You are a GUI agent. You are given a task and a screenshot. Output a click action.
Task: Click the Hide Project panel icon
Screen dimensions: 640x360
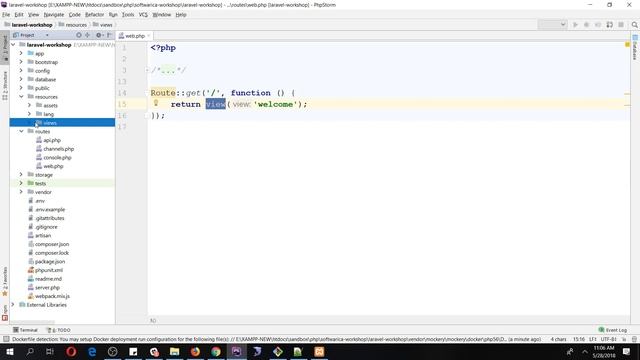coord(109,35)
